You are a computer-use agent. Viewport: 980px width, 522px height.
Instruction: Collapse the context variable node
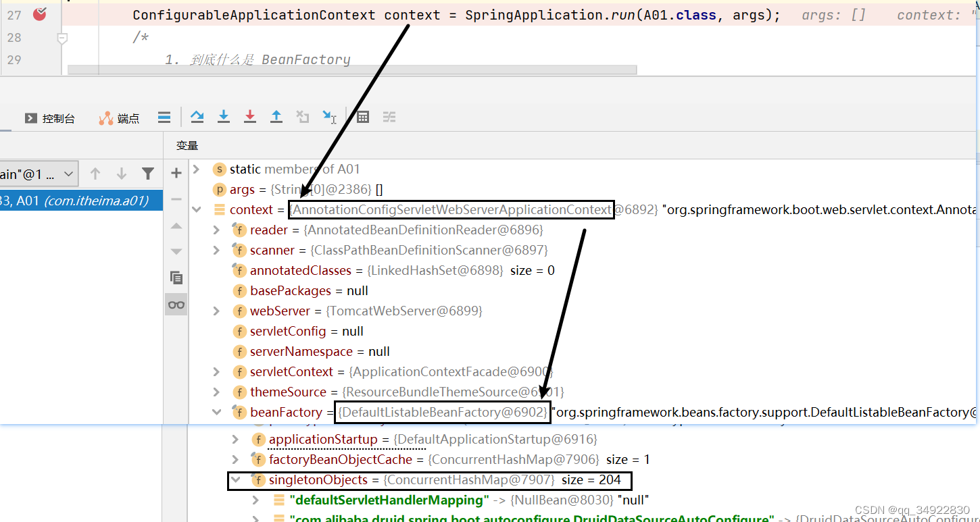point(196,209)
